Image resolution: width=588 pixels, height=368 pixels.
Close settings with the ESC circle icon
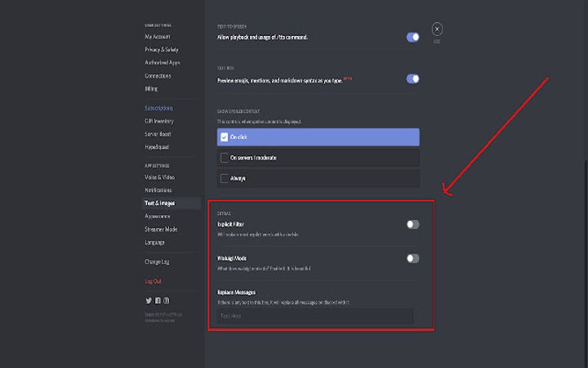tap(437, 29)
